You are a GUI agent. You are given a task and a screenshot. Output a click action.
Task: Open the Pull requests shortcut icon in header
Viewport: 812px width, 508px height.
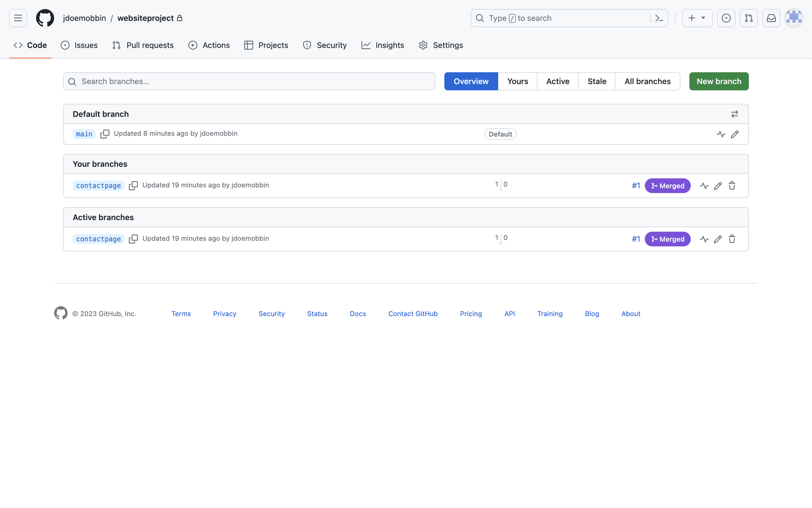(749, 18)
